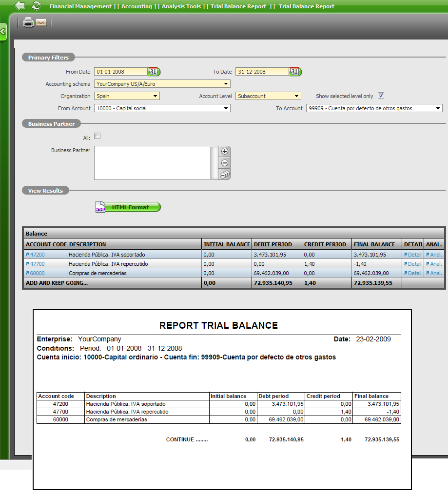Viewport: 448px width, 496px height.
Task: Click the HTML Format button
Action: pos(128,207)
